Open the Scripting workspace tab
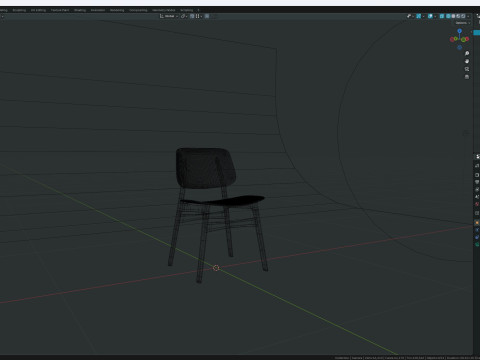Screen dimensions: 480x360 pos(187,10)
